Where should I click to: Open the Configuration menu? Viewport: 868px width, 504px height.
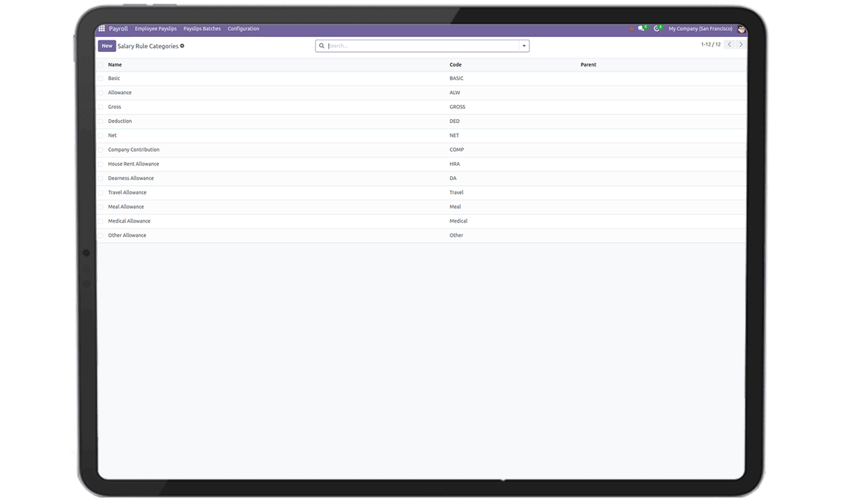[x=243, y=29]
